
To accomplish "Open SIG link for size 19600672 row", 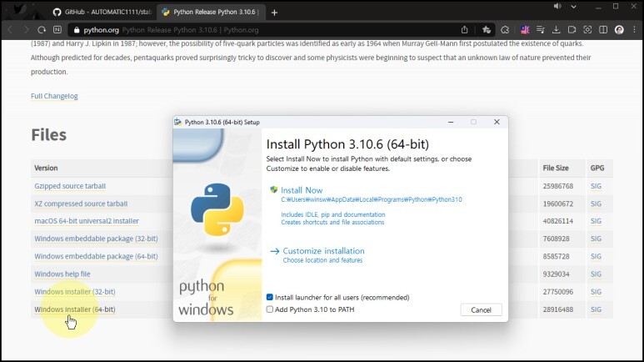I will click(x=596, y=204).
